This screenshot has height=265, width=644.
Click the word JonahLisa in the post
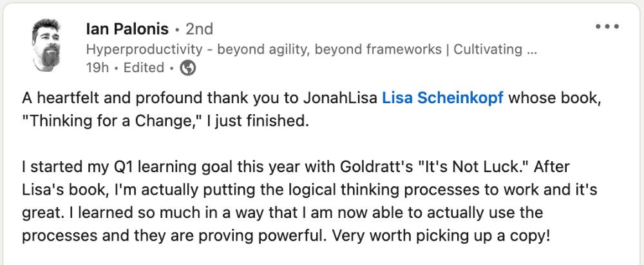tap(341, 99)
